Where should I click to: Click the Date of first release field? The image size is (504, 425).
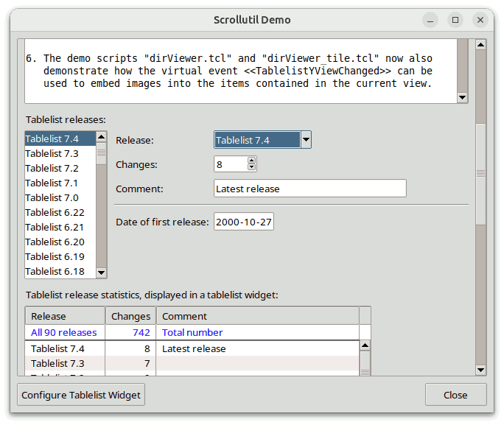tap(244, 222)
